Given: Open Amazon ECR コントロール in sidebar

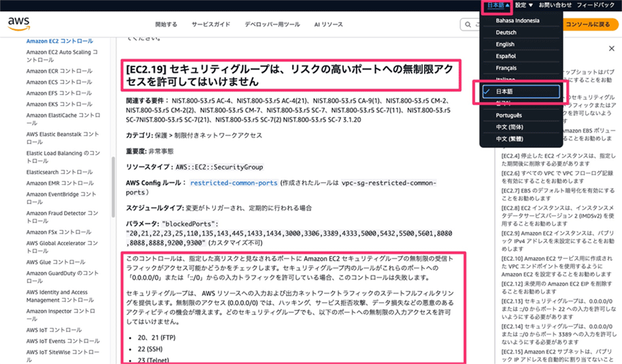Looking at the screenshot, I should click(x=59, y=71).
